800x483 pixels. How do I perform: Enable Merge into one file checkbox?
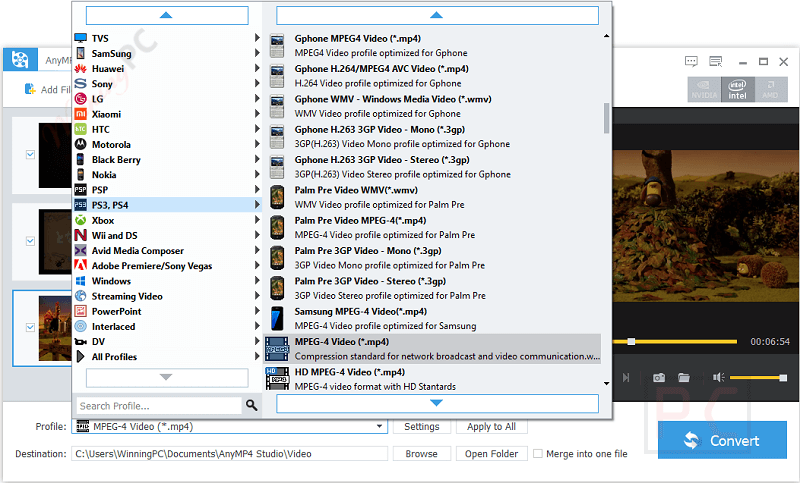(538, 453)
